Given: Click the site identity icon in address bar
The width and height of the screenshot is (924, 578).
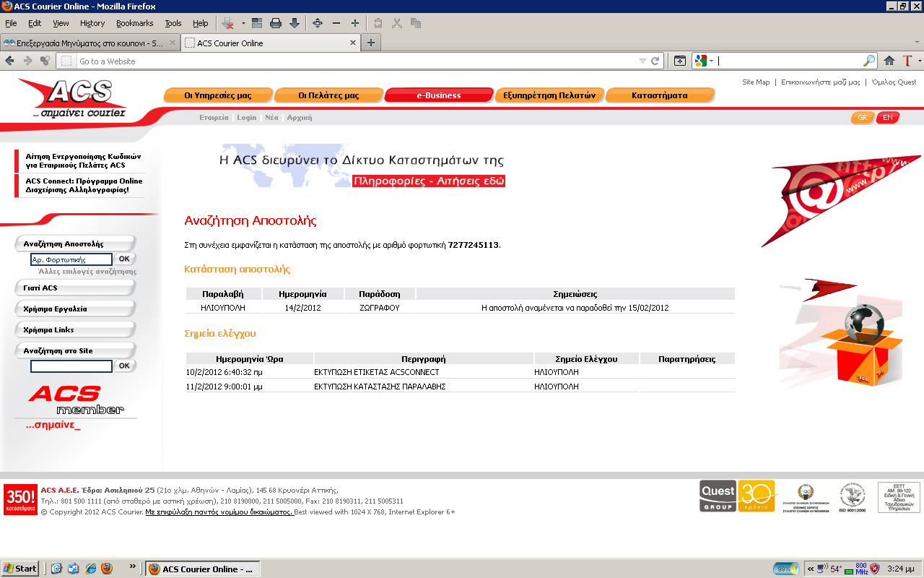Looking at the screenshot, I should click(66, 61).
